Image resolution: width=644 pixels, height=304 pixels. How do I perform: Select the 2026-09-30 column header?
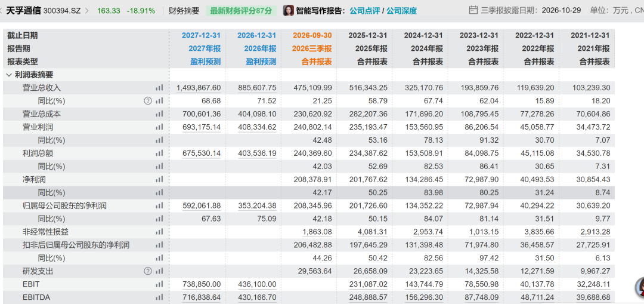pos(312,35)
